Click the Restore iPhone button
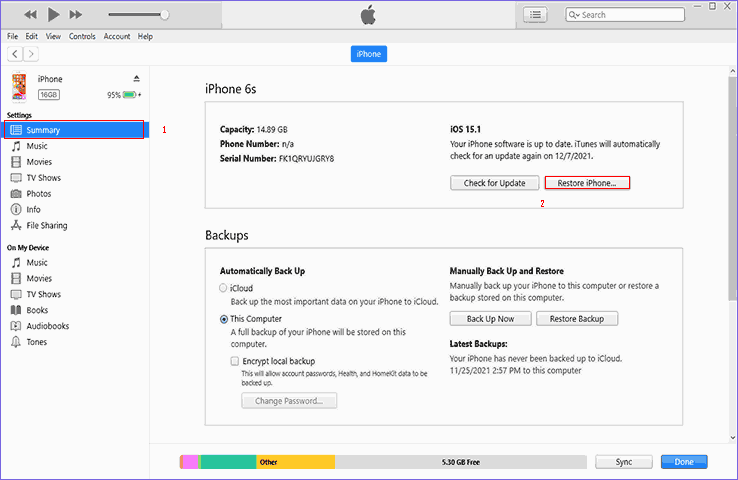738x480 pixels. coord(587,183)
